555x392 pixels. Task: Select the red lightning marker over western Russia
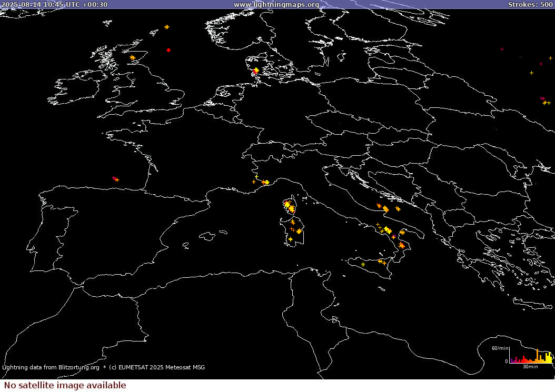542,98
